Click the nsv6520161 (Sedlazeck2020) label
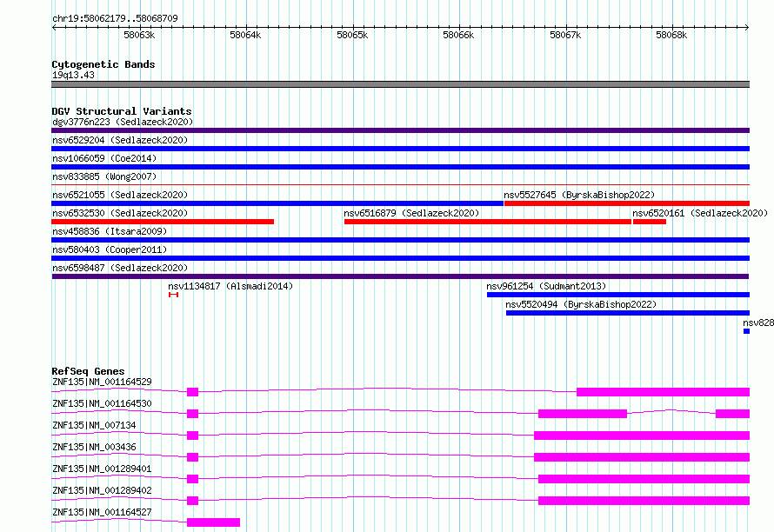 (700, 213)
